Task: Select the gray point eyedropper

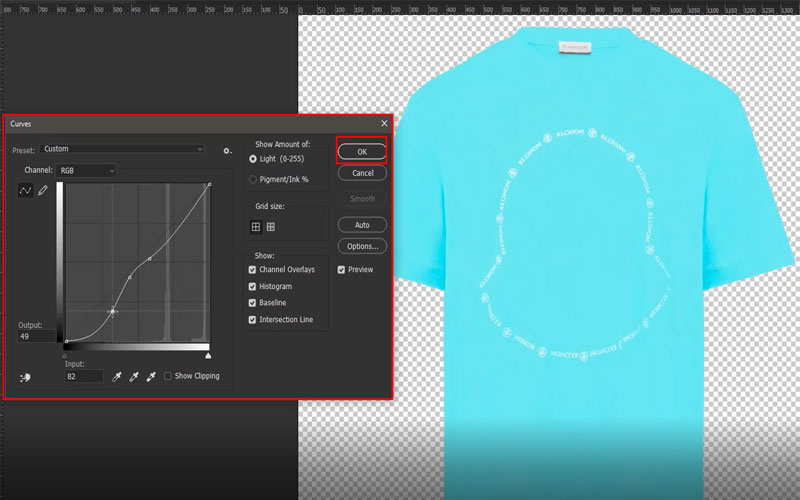Action: point(134,377)
